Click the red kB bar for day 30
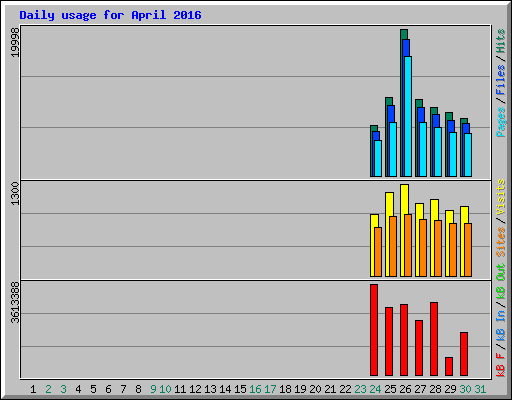 464,354
